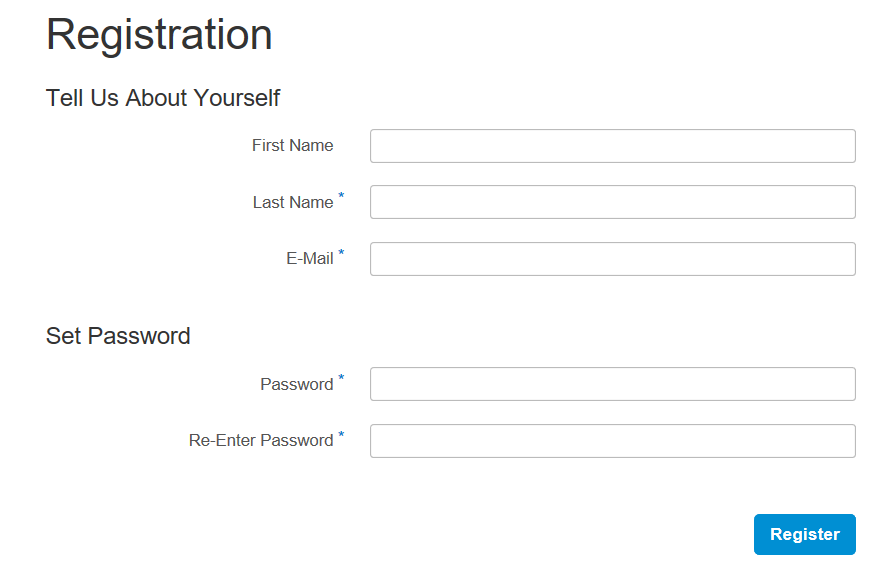Click the First Name label

[x=292, y=146]
